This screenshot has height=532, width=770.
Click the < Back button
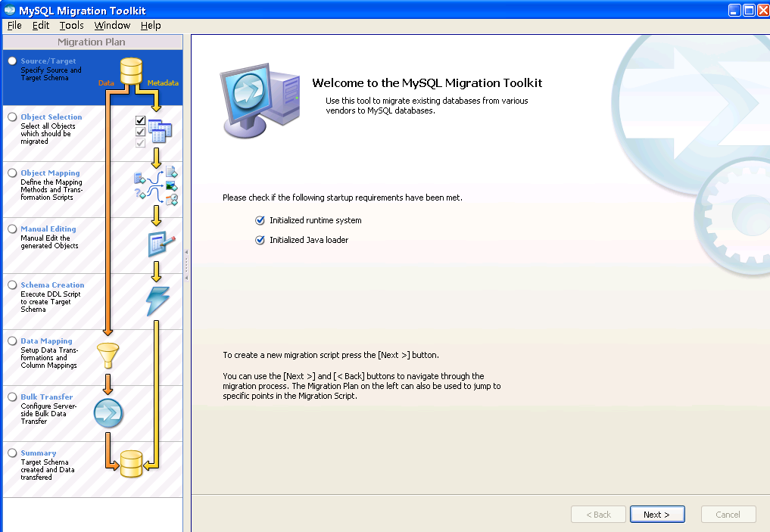599,515
